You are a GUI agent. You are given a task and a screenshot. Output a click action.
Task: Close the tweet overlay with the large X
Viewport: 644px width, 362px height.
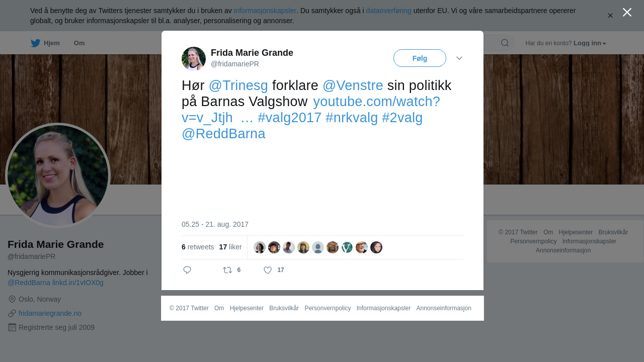pyautogui.click(x=627, y=12)
